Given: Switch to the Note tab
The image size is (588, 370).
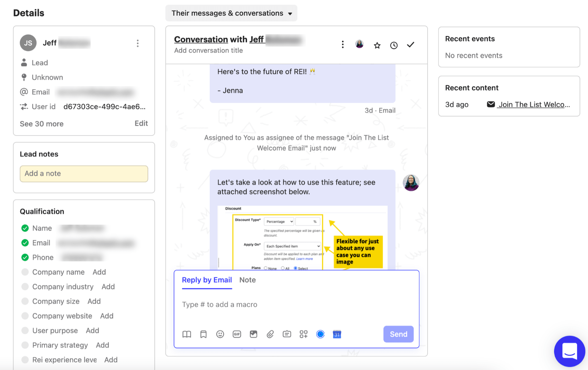Looking at the screenshot, I should point(248,280).
